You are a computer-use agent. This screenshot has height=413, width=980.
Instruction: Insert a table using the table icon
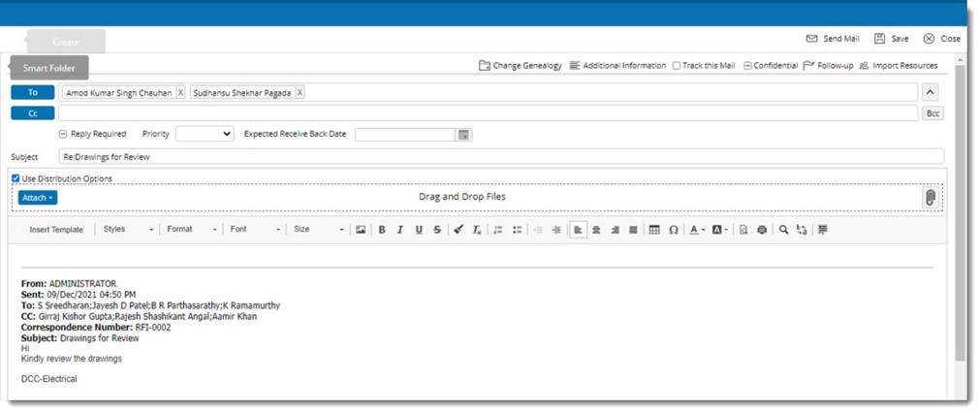pyautogui.click(x=654, y=230)
